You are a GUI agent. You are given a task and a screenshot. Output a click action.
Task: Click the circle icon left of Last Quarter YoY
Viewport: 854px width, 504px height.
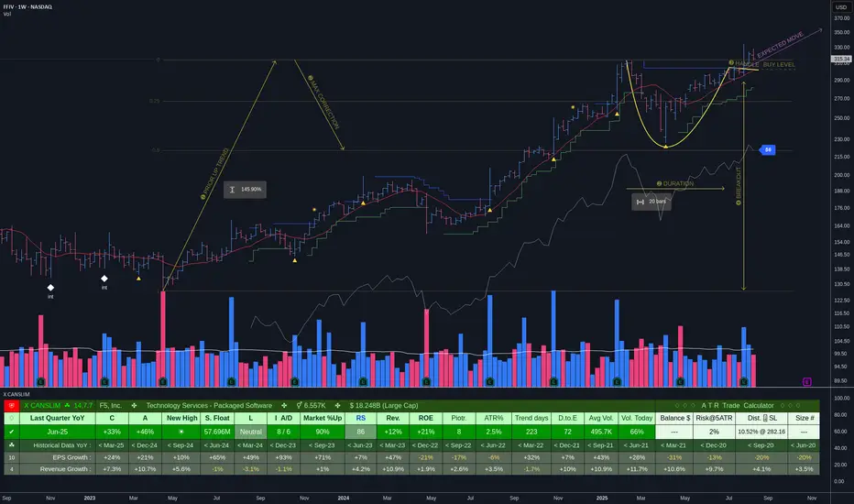(11, 419)
